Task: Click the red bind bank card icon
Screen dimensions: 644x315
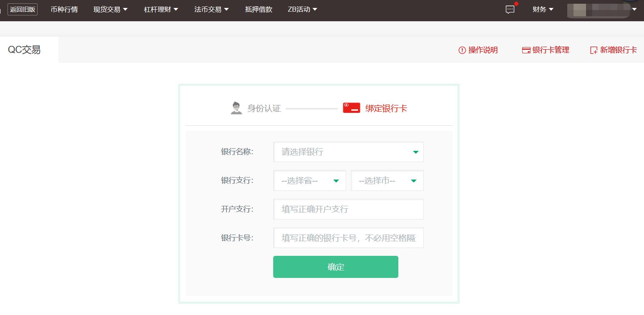Action: coord(351,108)
